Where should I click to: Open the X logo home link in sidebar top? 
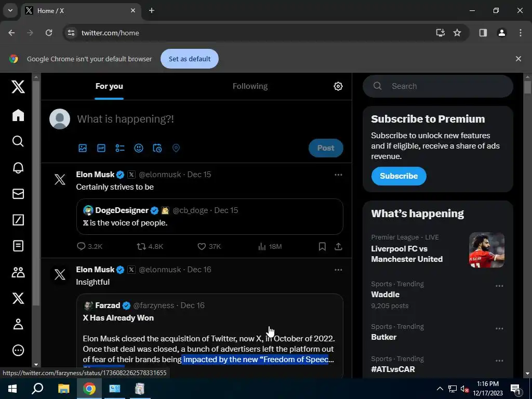(x=18, y=87)
